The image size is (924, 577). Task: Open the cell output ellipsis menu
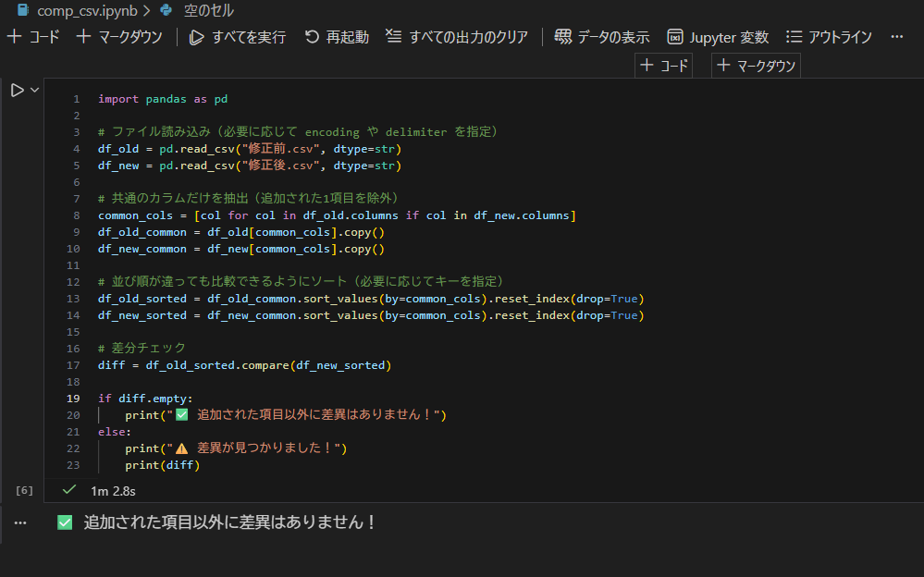[x=20, y=522]
